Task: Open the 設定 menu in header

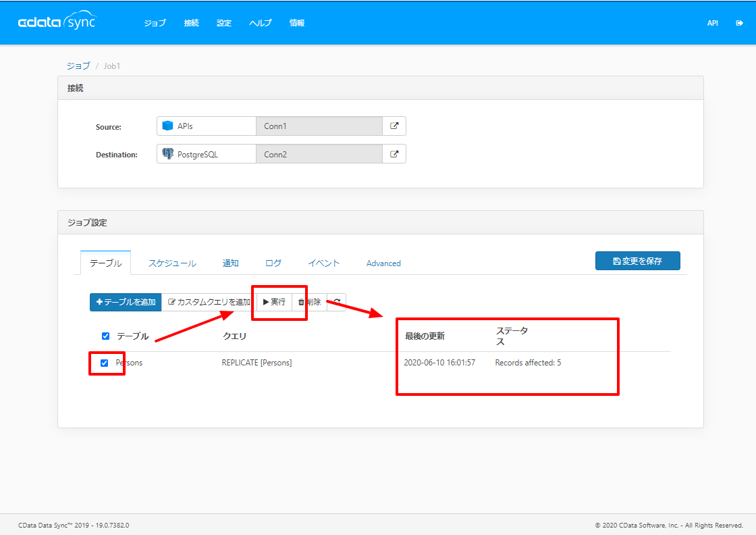Action: (224, 23)
